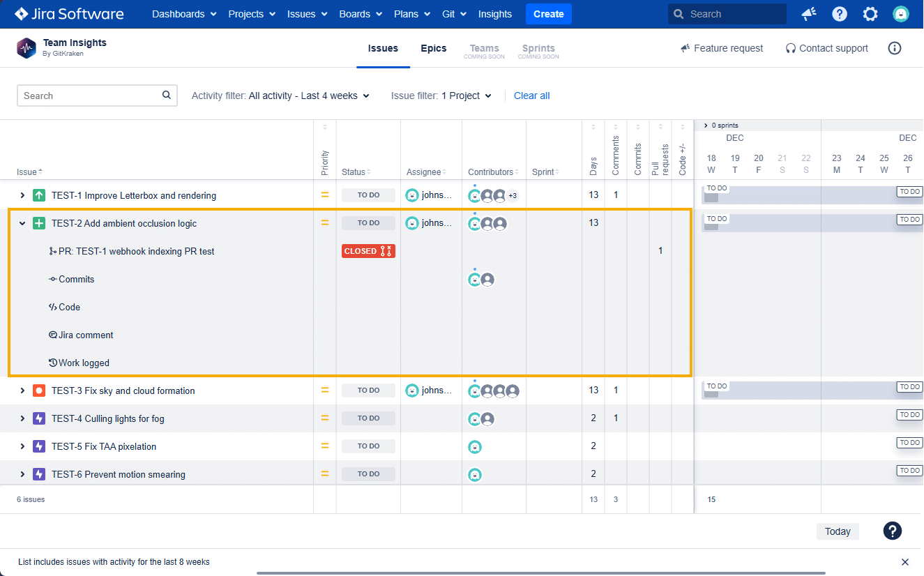The image size is (924, 576).
Task: Sort by the Status column header
Action: click(356, 172)
